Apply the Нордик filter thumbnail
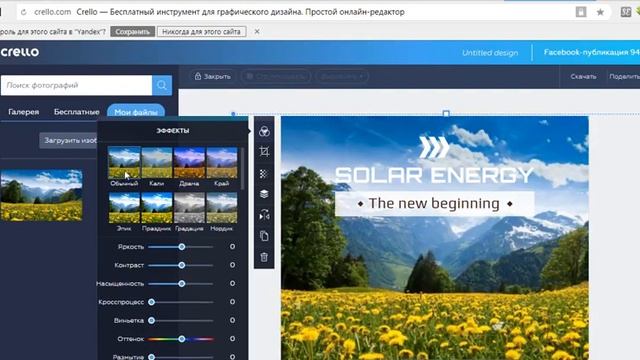This screenshot has width=640, height=360. (x=222, y=208)
